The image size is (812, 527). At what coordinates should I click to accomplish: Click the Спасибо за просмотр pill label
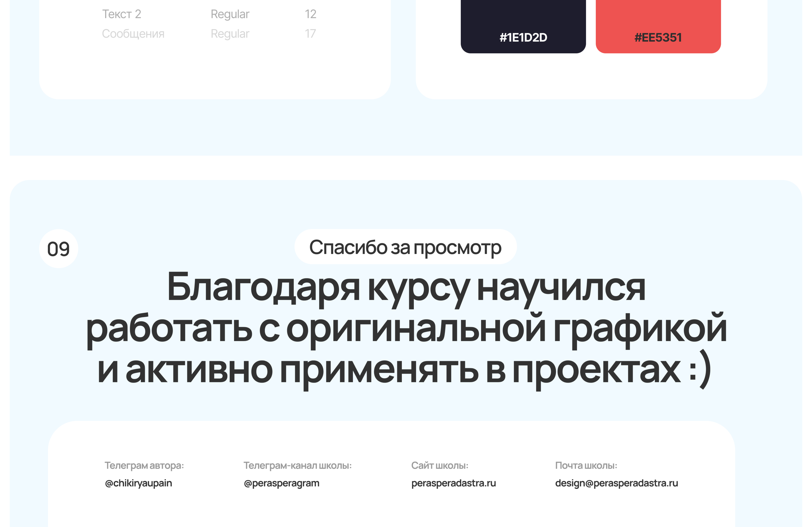coord(405,247)
